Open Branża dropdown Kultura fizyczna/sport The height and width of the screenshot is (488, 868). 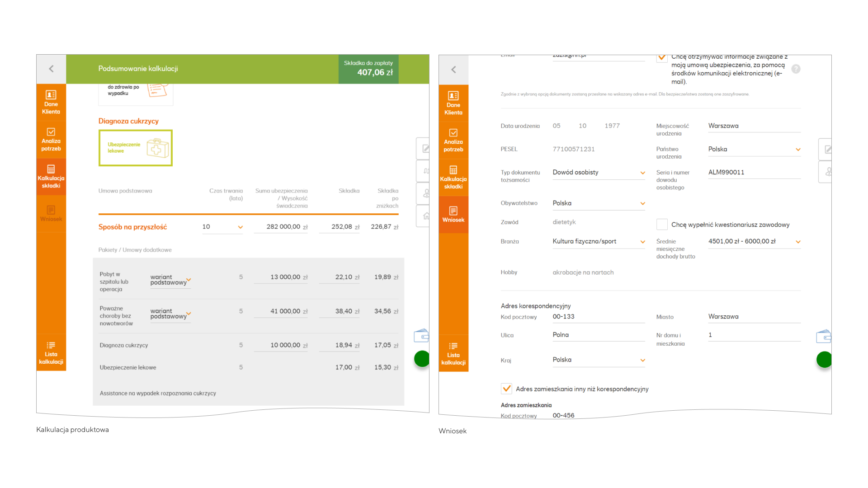point(599,242)
